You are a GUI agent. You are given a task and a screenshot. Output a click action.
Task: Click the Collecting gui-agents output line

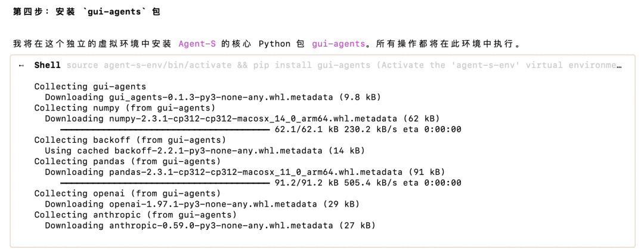coord(90,87)
